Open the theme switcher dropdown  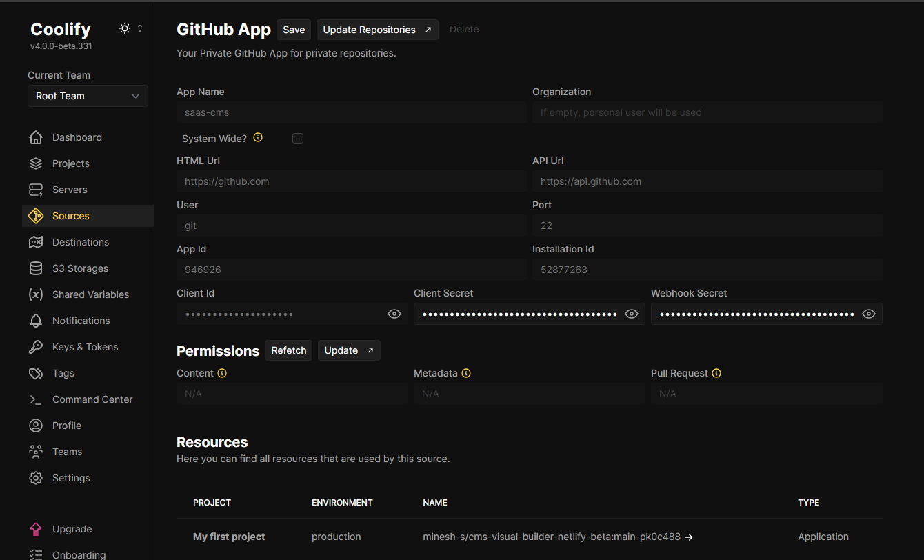point(131,29)
